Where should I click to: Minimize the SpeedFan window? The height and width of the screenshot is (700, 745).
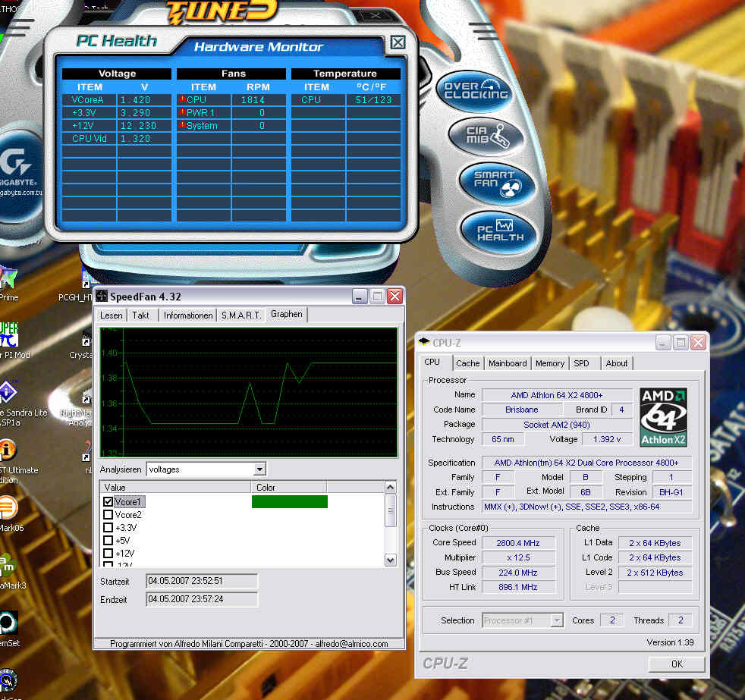pos(360,297)
